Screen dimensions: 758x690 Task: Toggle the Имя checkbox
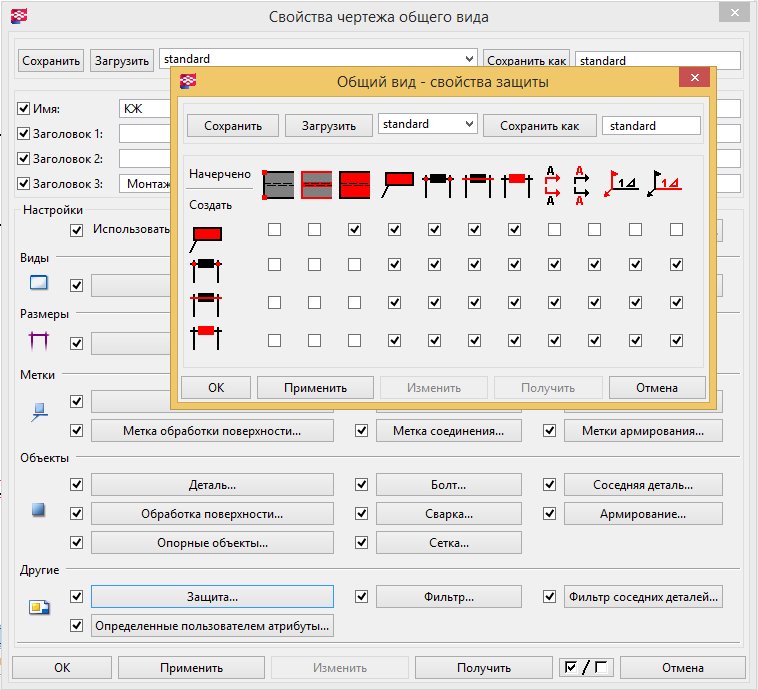[25, 108]
